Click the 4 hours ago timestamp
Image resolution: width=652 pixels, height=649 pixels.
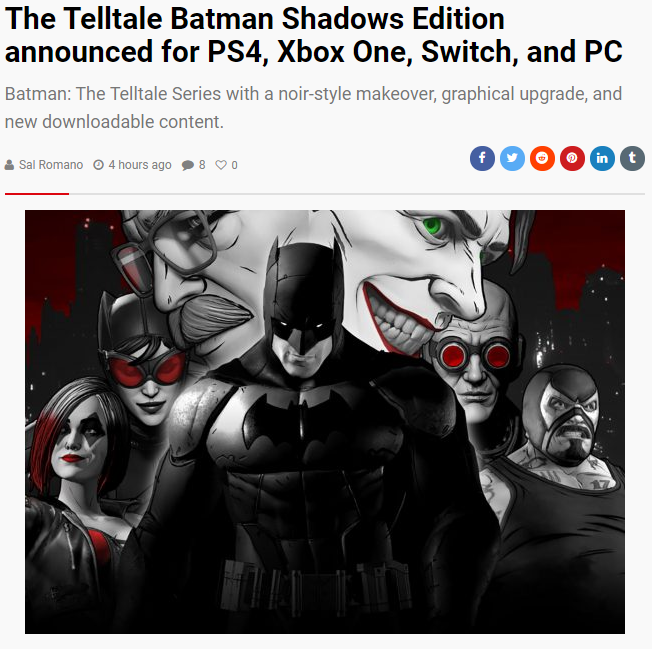tap(140, 165)
